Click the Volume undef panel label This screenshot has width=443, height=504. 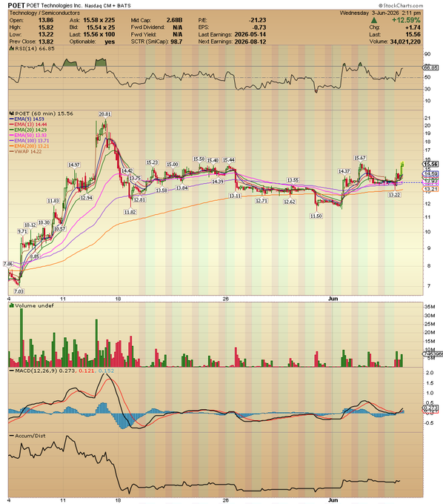(34, 305)
